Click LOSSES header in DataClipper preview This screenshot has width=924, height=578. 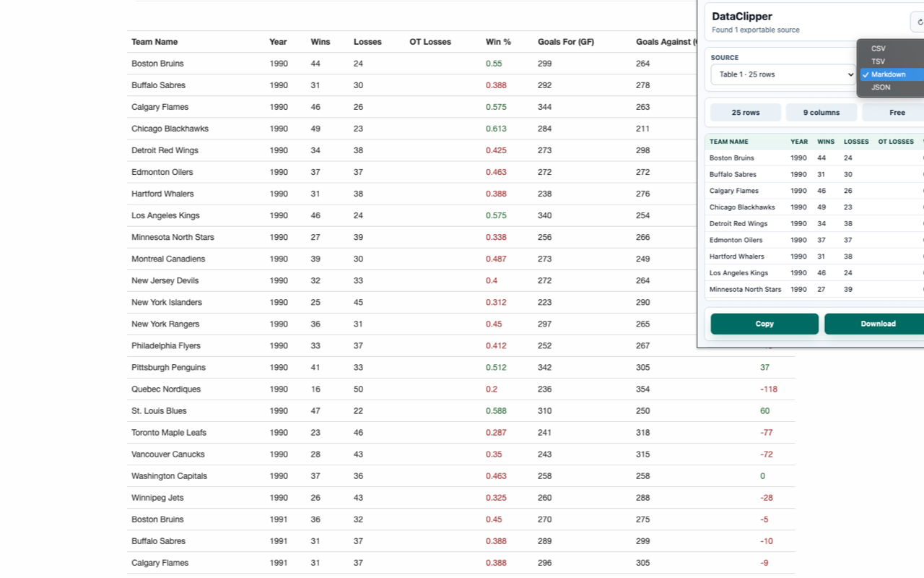pyautogui.click(x=856, y=142)
